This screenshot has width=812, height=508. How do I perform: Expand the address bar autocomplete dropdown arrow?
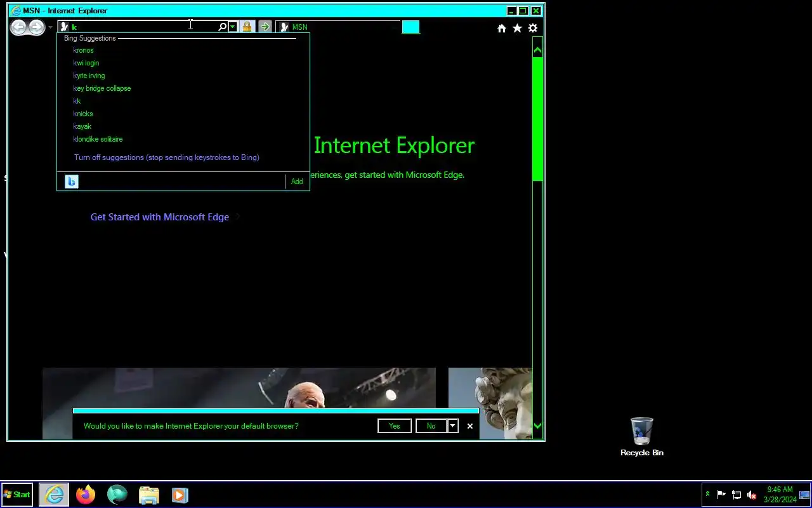pos(233,27)
